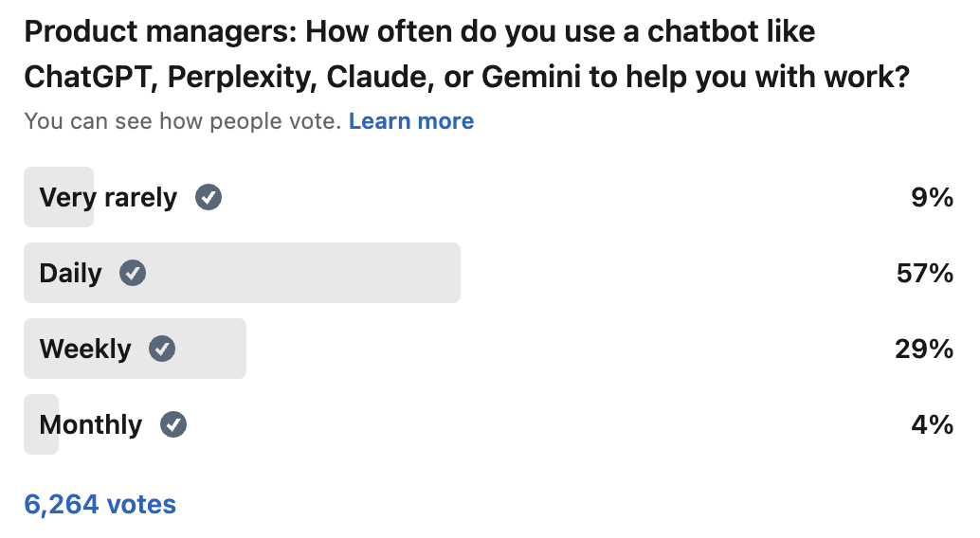The height and width of the screenshot is (538, 980).
Task: Click the Monthly result bar
Action: coord(42,424)
